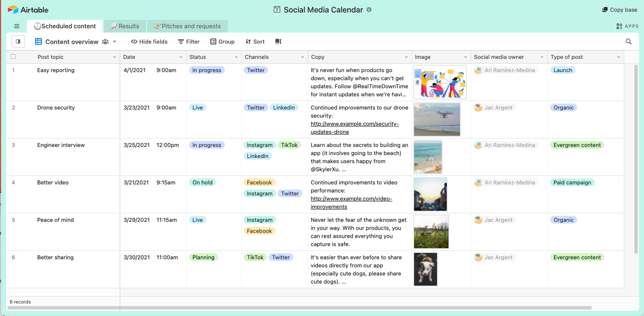Click LinkedIn tag in Drone security row
This screenshot has width=644, height=316.
(284, 107)
